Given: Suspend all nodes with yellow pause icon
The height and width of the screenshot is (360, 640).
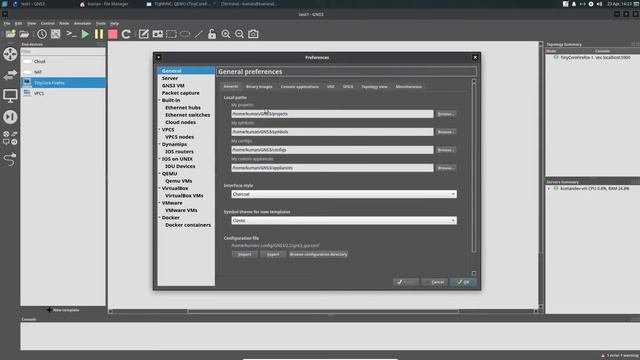Looking at the screenshot, I should [x=99, y=34].
